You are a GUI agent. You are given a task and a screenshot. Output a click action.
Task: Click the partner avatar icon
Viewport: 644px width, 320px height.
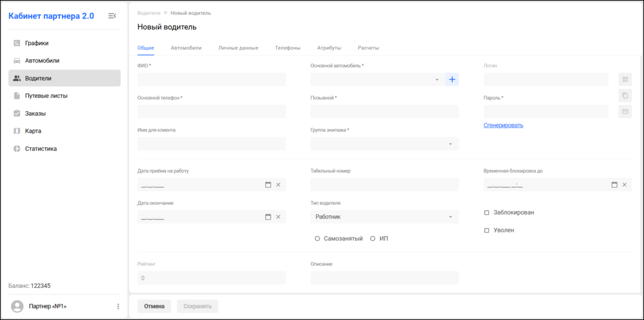pos(17,306)
